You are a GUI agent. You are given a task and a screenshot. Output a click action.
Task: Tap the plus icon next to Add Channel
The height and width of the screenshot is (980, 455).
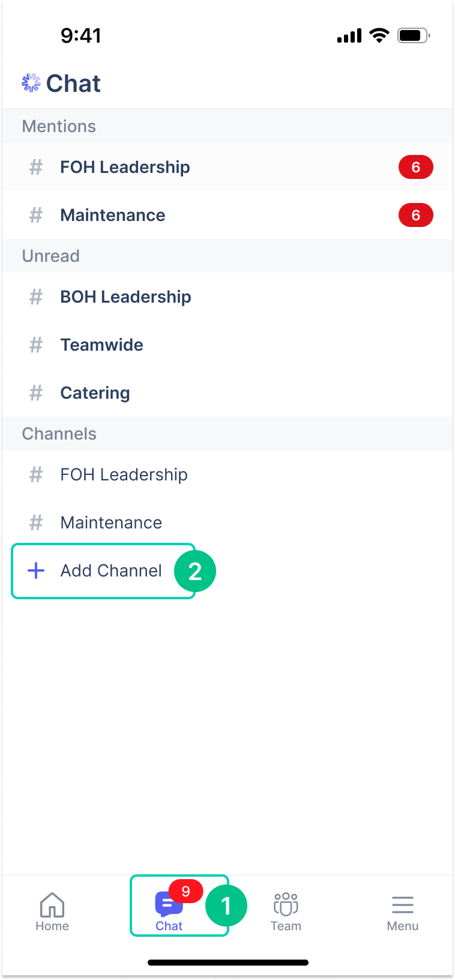tap(37, 571)
